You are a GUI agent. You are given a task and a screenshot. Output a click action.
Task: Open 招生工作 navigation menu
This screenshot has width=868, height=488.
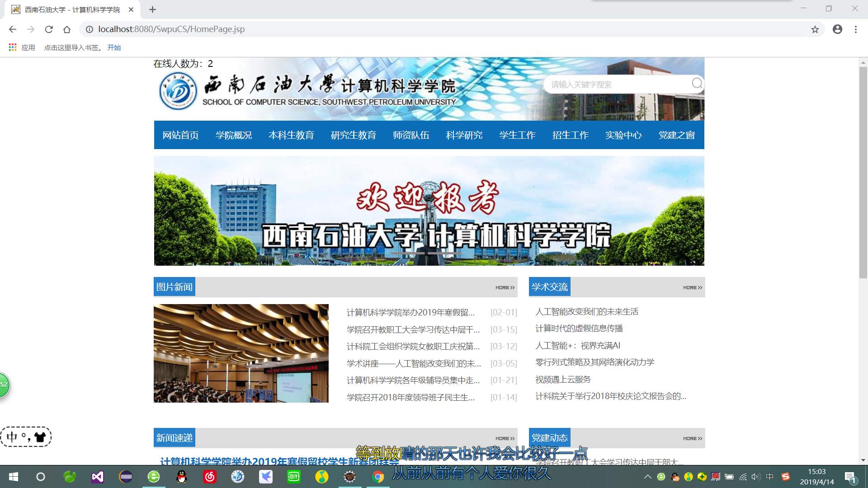(571, 135)
